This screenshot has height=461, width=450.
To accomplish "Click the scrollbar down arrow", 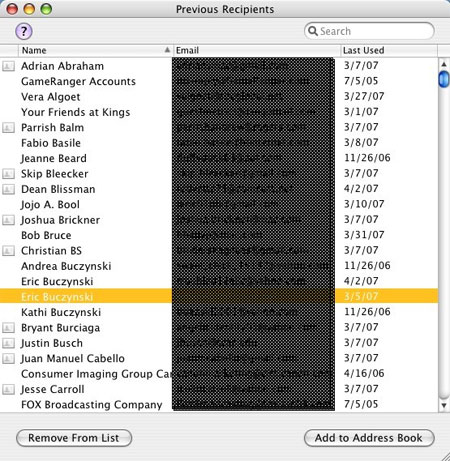I will pyautogui.click(x=444, y=405).
